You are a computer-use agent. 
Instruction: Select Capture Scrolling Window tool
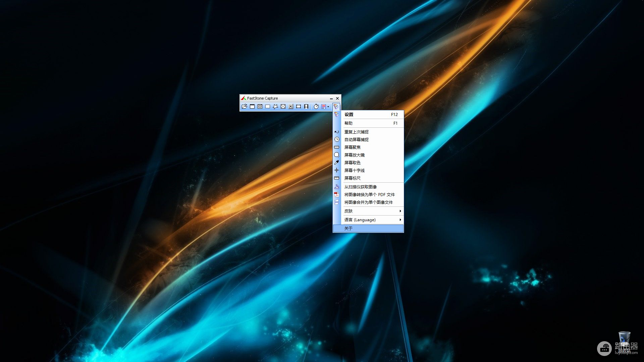pyautogui.click(x=291, y=107)
